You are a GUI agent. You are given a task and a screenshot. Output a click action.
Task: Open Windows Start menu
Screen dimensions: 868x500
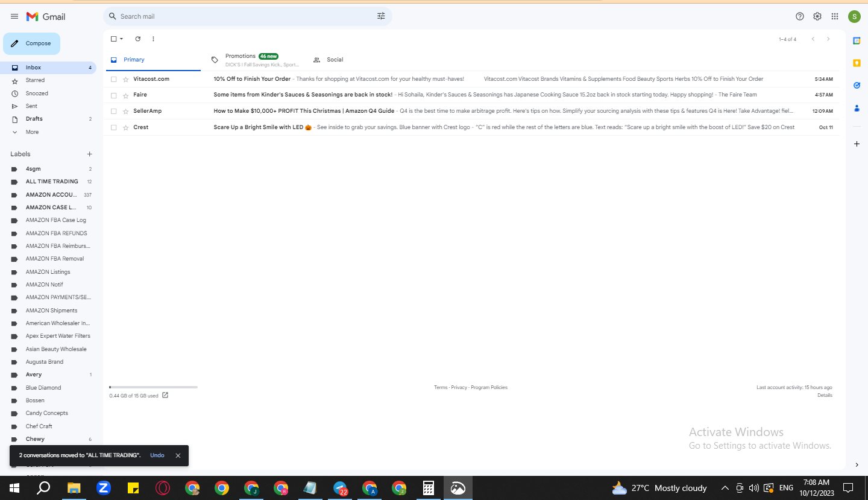click(x=14, y=487)
